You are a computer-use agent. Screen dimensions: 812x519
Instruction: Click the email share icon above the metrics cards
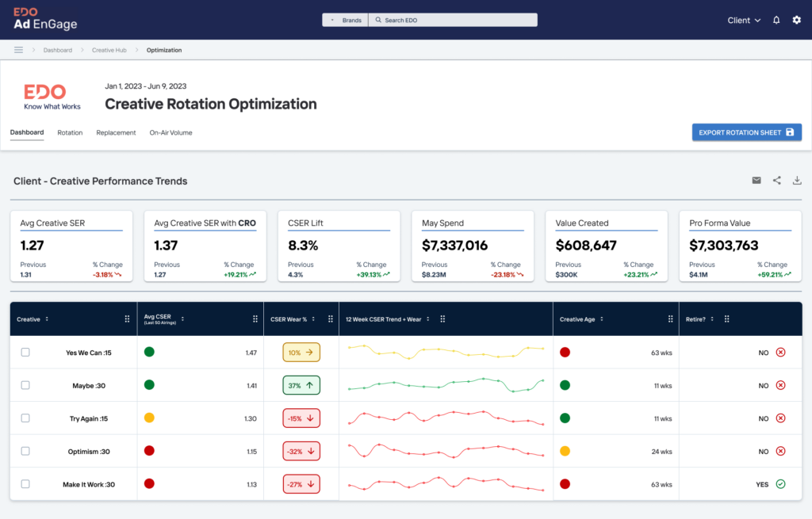[x=756, y=181]
